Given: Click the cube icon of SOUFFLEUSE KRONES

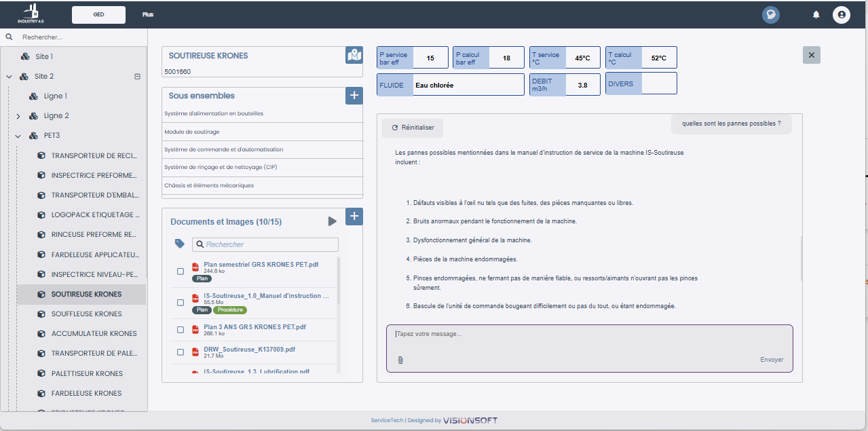Looking at the screenshot, I should tap(41, 314).
